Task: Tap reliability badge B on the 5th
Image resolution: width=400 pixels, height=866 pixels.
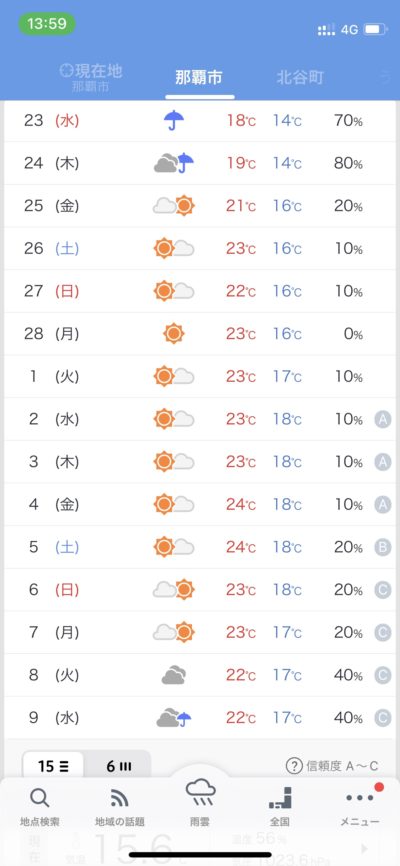Action: point(382,547)
